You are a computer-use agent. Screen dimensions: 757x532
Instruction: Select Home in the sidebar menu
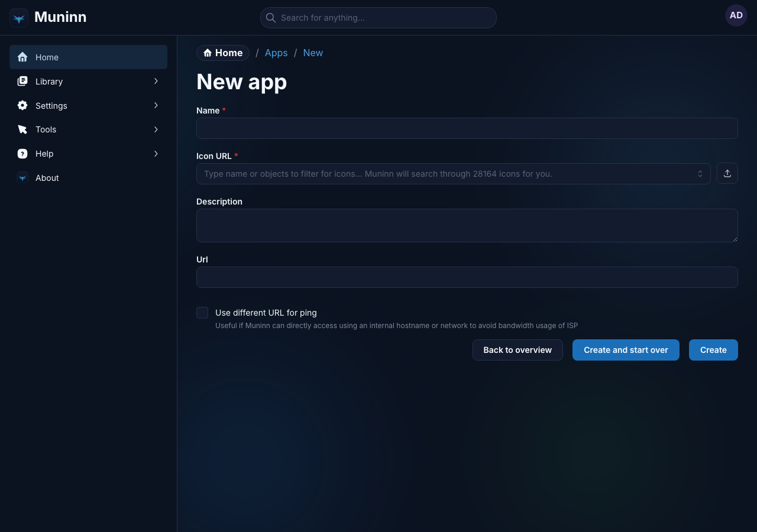(x=88, y=57)
